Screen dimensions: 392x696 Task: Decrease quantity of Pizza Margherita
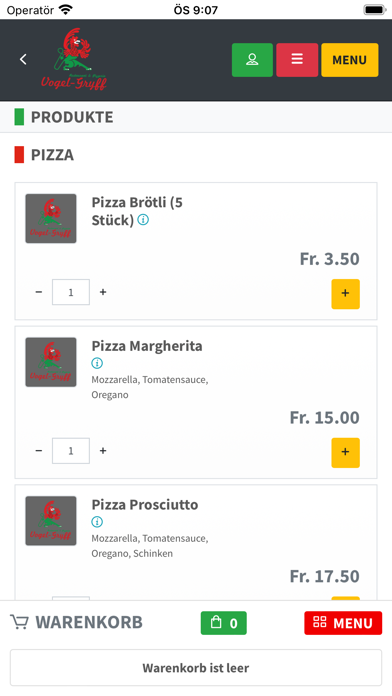click(39, 451)
